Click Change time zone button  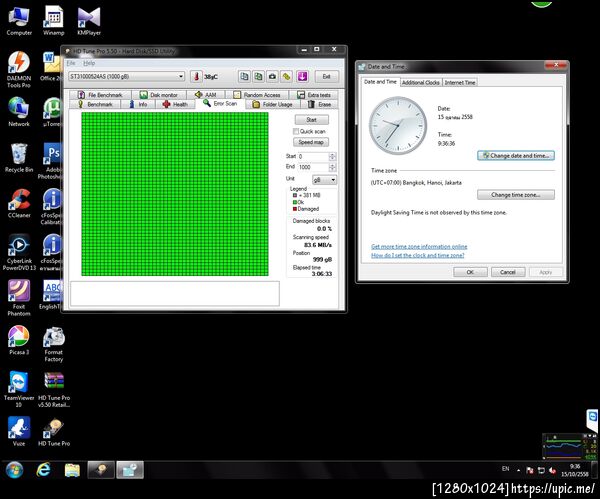click(516, 195)
